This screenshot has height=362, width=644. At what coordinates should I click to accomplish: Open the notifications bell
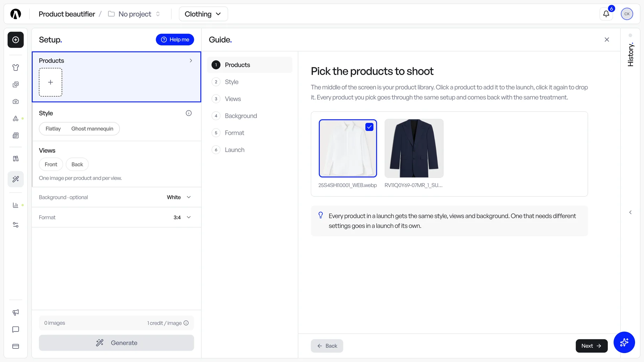(606, 14)
